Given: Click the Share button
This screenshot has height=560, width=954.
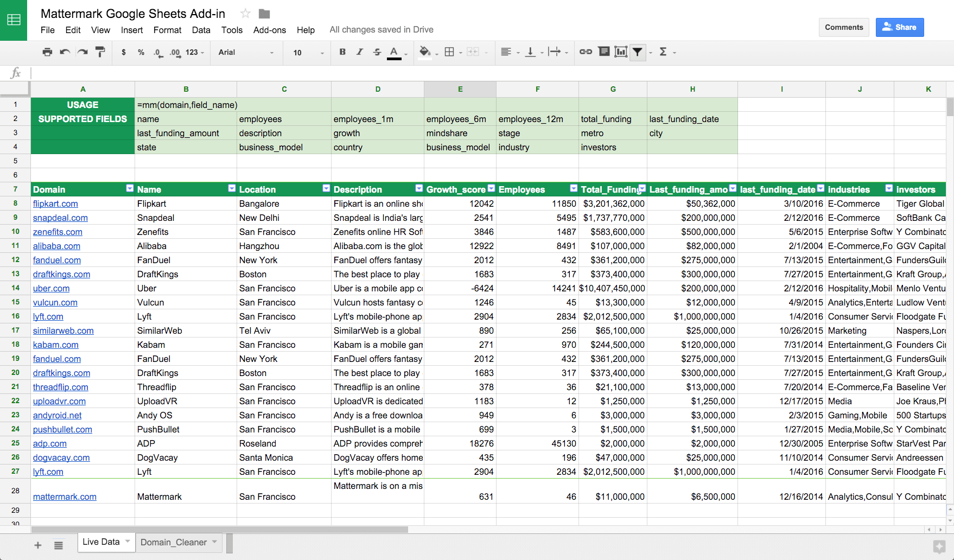Looking at the screenshot, I should [x=900, y=27].
